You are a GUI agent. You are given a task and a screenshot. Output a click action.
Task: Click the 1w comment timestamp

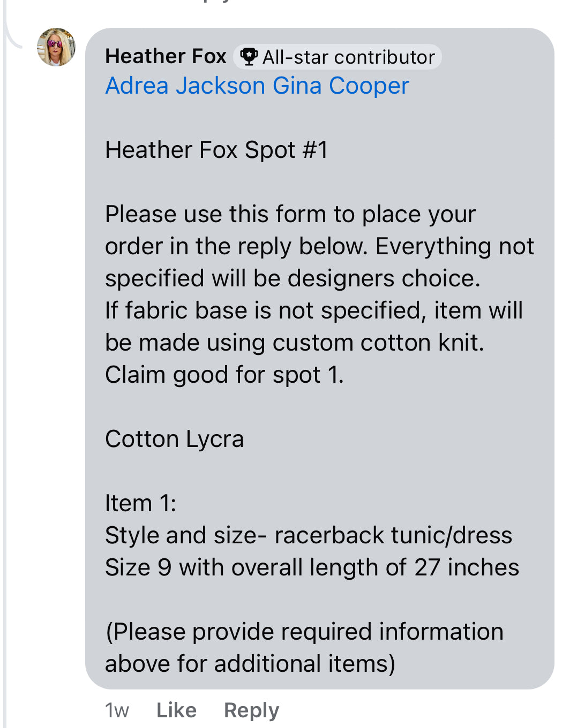[117, 710]
